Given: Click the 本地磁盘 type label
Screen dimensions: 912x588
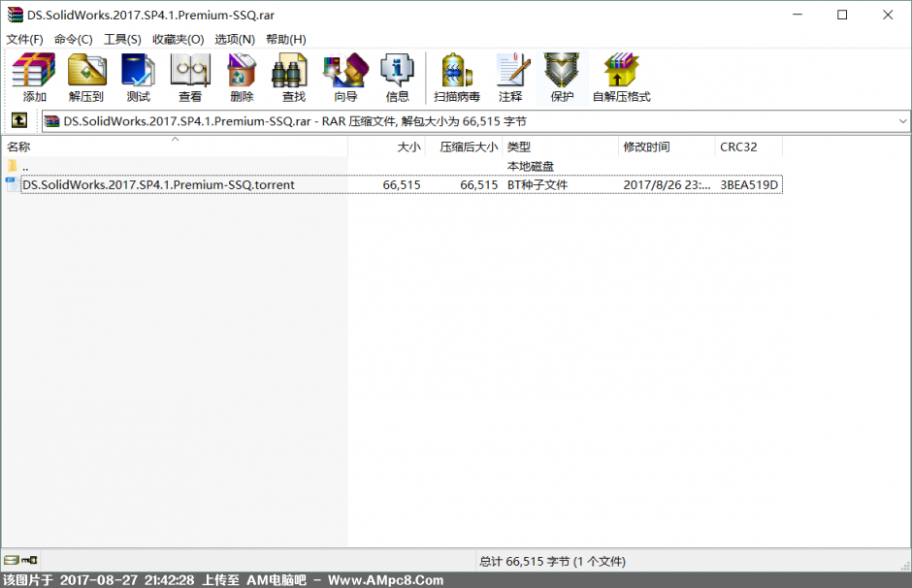Looking at the screenshot, I should click(530, 166).
